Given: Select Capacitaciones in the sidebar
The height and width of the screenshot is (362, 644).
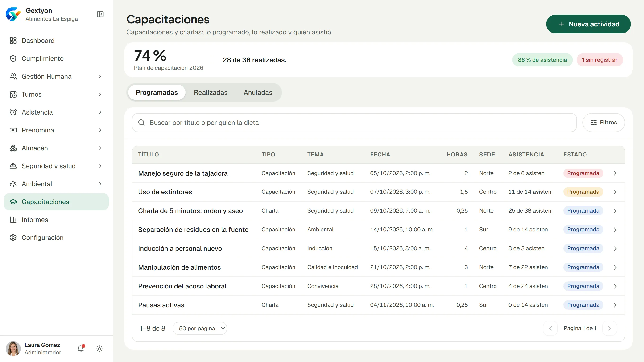Looking at the screenshot, I should 56,202.
